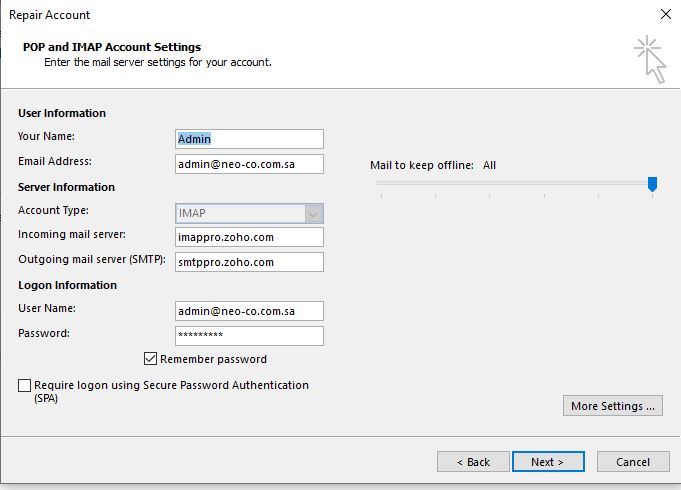Click the cursor wizard icon in header
Screen dimensions: 681x490
coord(649,58)
